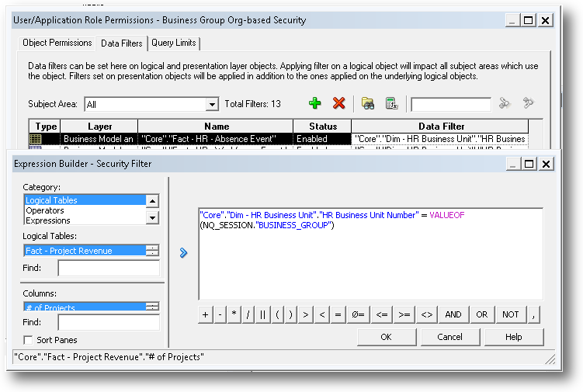Click the find previous icon in filters toolbar

(505, 103)
